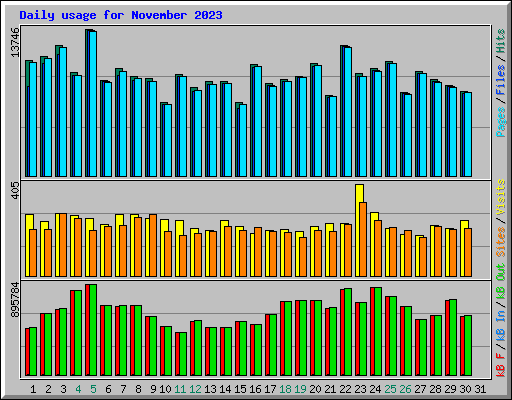Click the tallest cyan pages bar for day 5
Viewport: 512px width, 400px height.
pyautogui.click(x=93, y=104)
